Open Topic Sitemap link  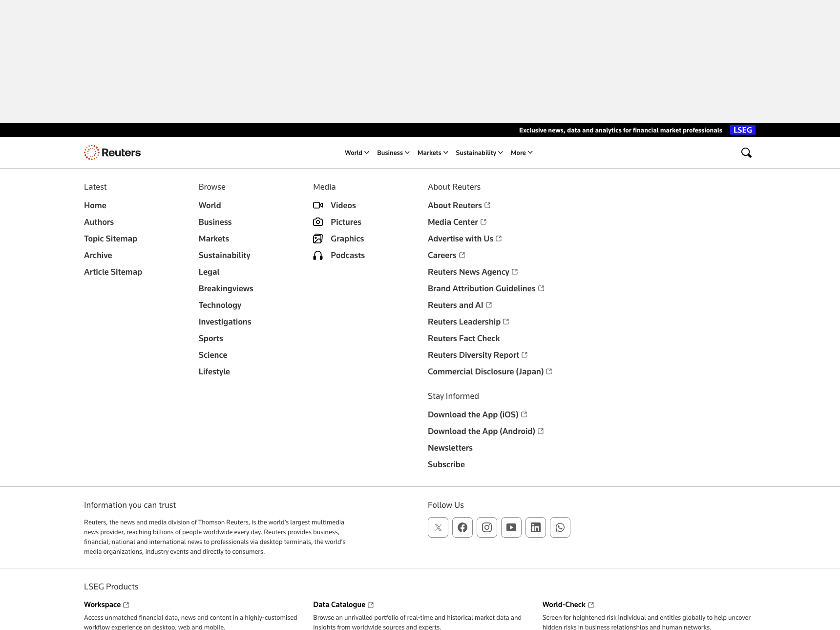point(110,239)
